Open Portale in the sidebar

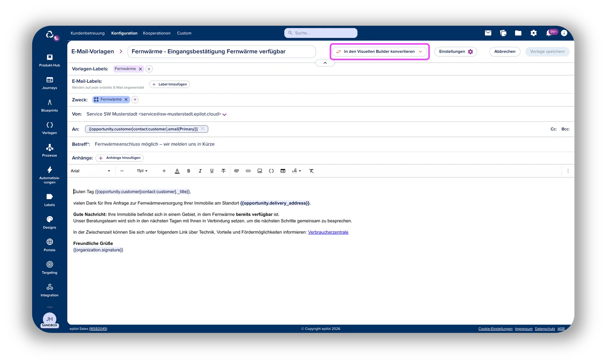[50, 245]
